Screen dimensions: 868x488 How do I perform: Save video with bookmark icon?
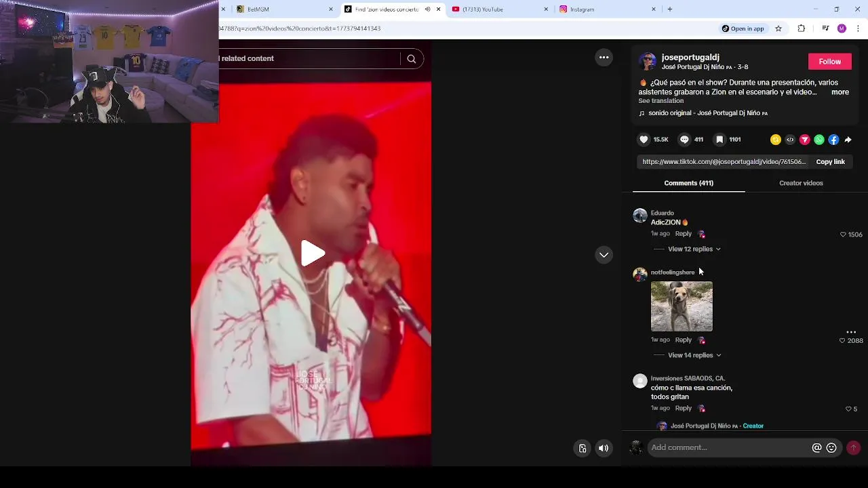pos(719,140)
